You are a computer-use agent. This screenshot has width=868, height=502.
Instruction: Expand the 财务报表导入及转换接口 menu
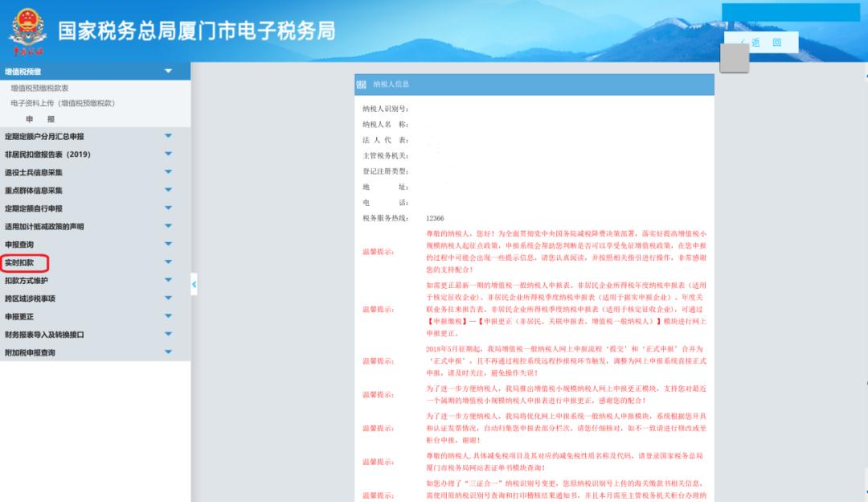168,335
